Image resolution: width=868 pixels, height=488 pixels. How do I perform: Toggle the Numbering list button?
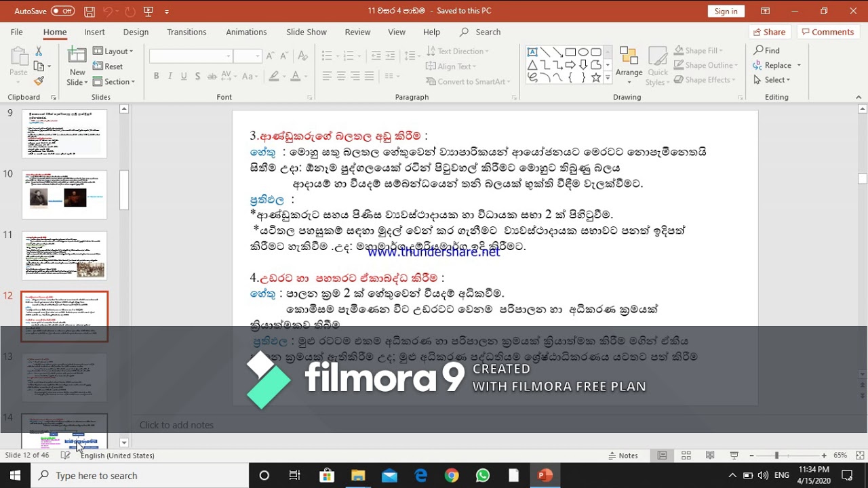coord(349,56)
